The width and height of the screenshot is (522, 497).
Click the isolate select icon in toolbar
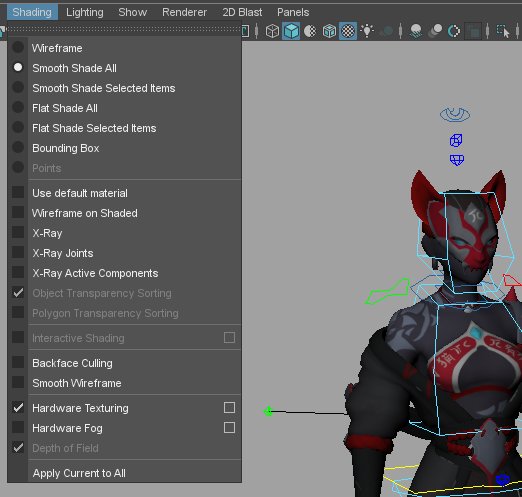pos(503,31)
